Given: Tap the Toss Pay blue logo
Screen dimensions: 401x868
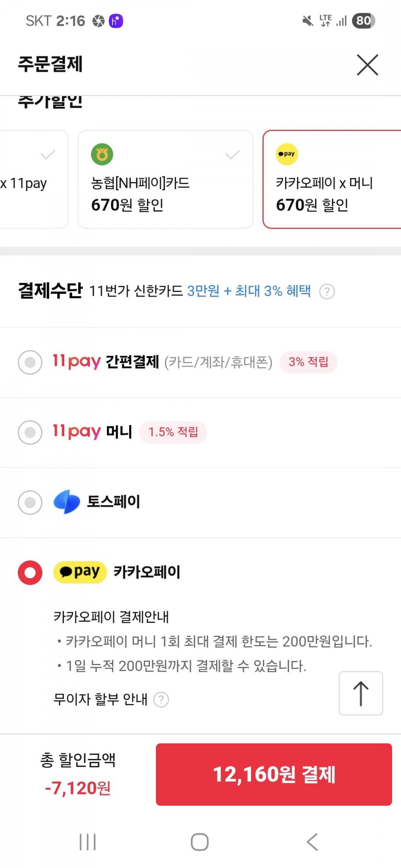Looking at the screenshot, I should (67, 502).
